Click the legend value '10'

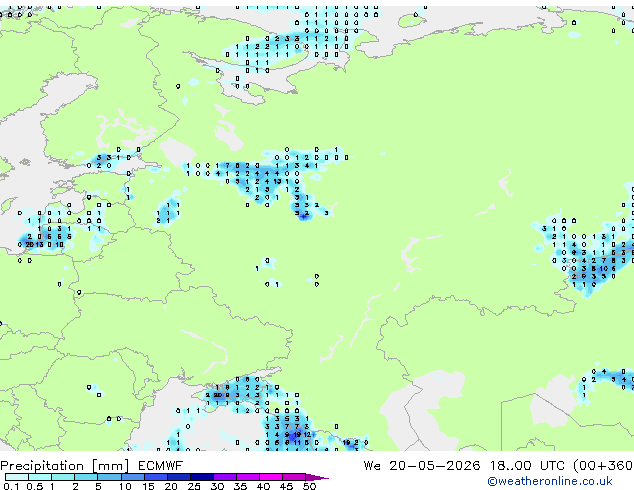125,486
